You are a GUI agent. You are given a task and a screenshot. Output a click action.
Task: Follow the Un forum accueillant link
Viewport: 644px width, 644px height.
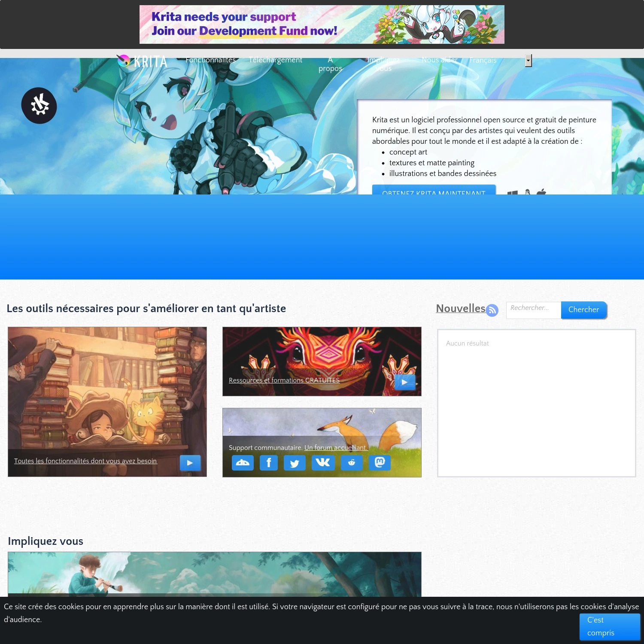(x=336, y=447)
